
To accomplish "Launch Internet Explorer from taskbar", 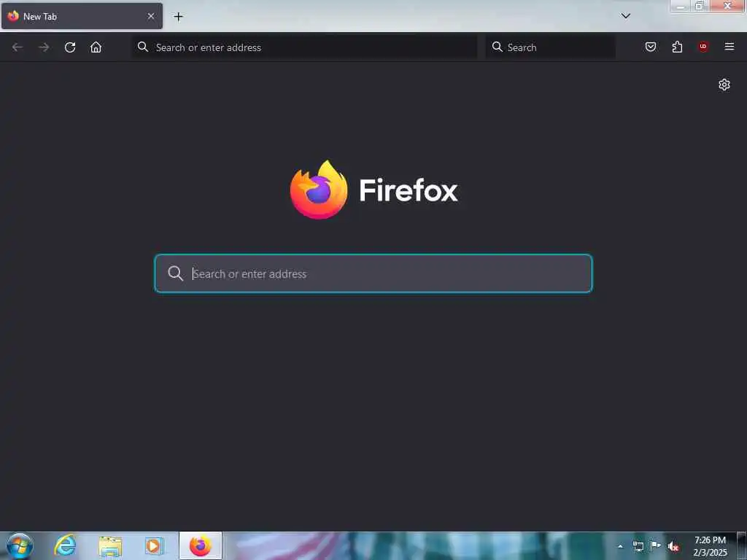I will pyautogui.click(x=65, y=545).
